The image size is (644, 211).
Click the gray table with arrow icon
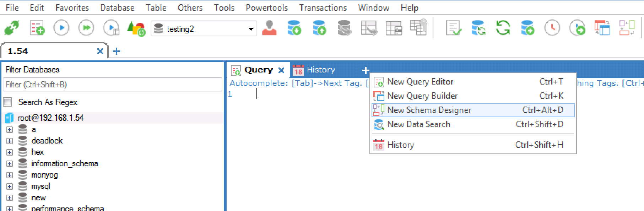pyautogui.click(x=369, y=28)
